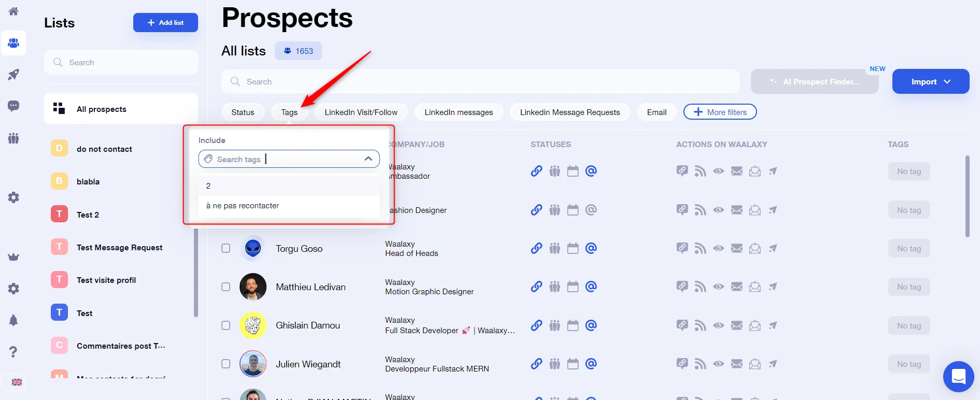Open the 'All prospects' list
This screenshot has width=980, height=400.
tap(121, 109)
